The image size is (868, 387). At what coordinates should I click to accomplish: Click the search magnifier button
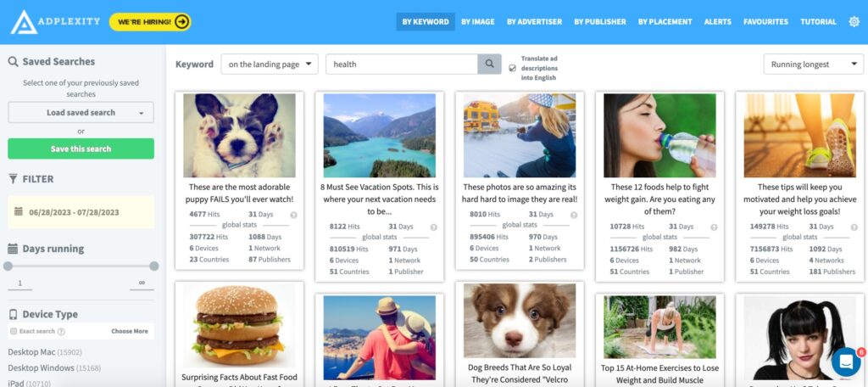pyautogui.click(x=489, y=64)
